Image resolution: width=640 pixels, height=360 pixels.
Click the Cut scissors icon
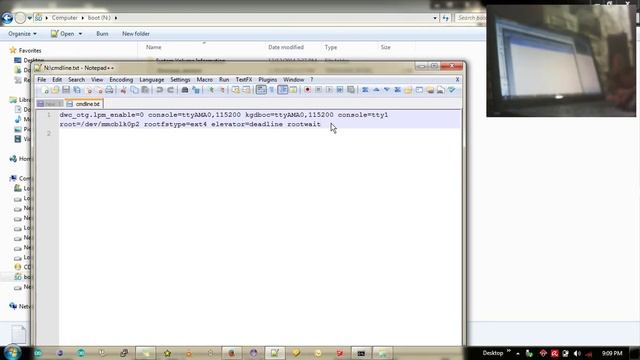pyautogui.click(x=123, y=90)
